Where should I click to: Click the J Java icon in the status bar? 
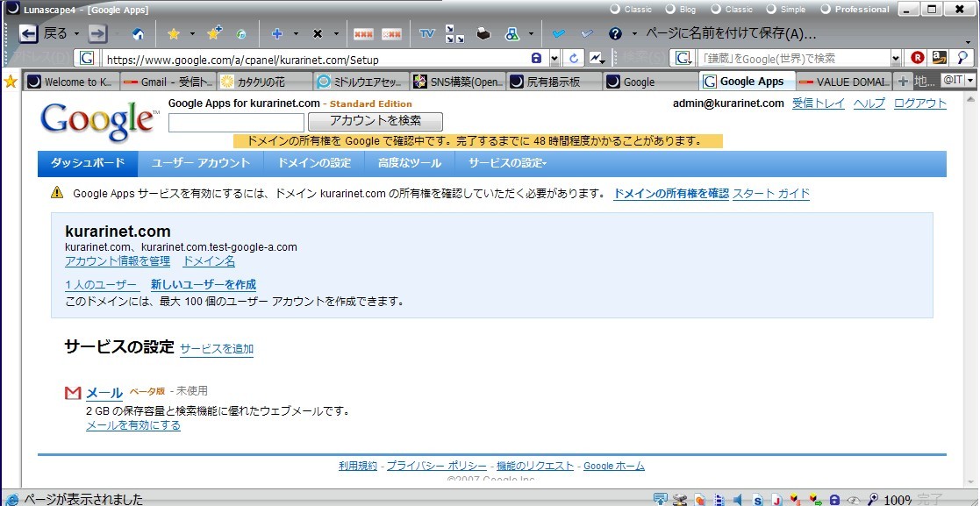coord(776,500)
